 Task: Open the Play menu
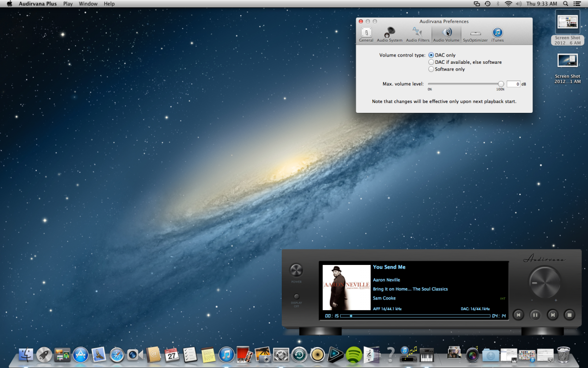[68, 4]
